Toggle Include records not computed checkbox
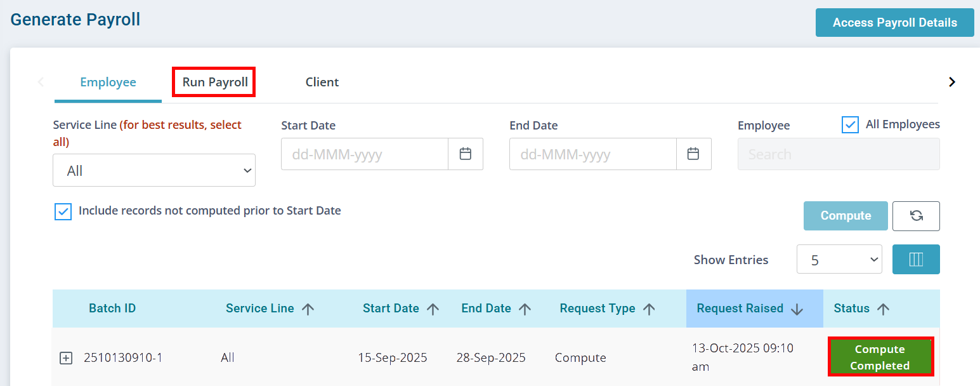 tap(63, 211)
